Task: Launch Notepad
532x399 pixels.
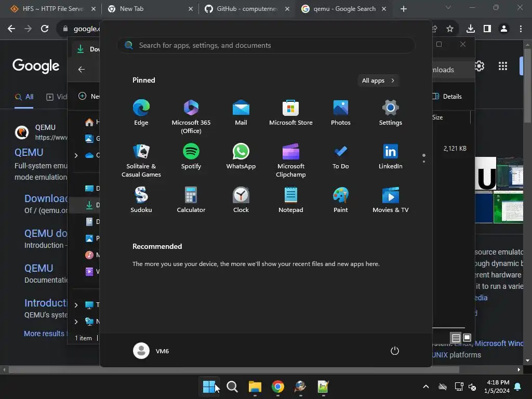Action: 291,200
